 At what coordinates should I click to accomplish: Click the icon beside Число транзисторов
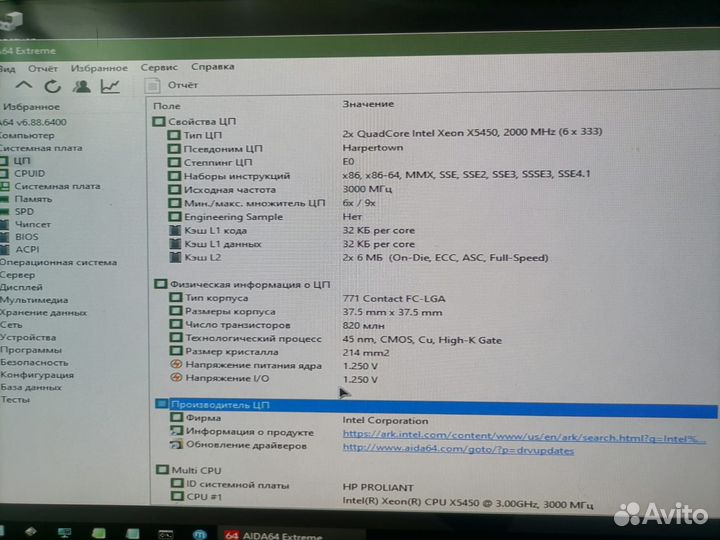(x=176, y=324)
